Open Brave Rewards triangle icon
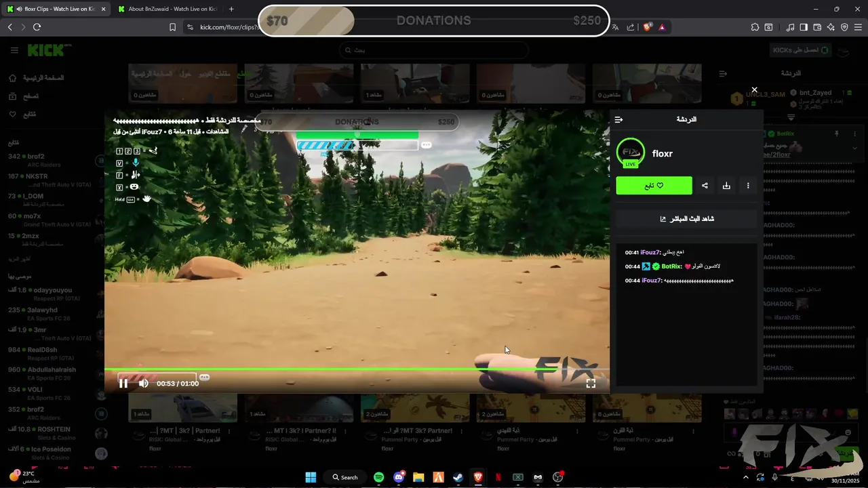This screenshot has height=488, width=868. tap(662, 27)
